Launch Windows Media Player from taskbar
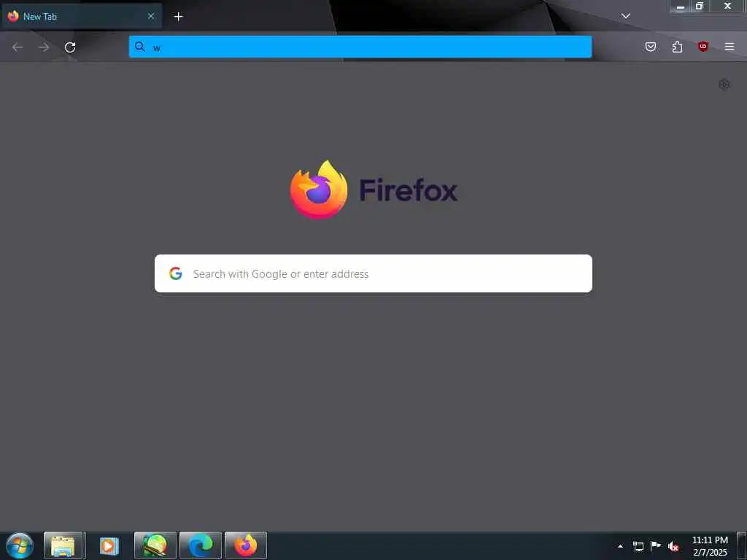Image resolution: width=747 pixels, height=560 pixels. click(109, 545)
